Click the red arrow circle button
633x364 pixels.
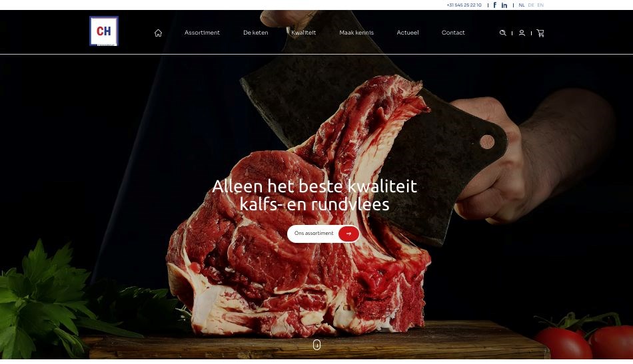point(348,234)
